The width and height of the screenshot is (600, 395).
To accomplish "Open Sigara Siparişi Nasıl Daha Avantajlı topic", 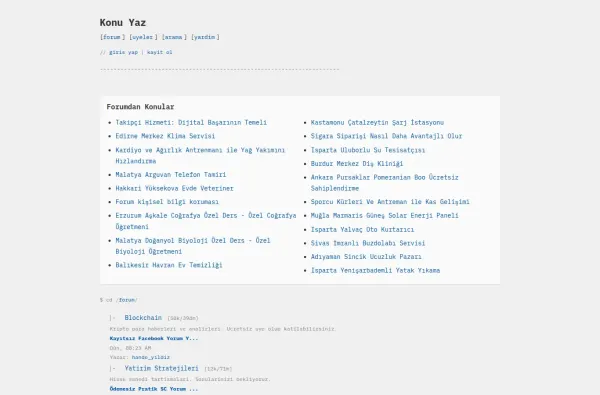I will pos(386,136).
